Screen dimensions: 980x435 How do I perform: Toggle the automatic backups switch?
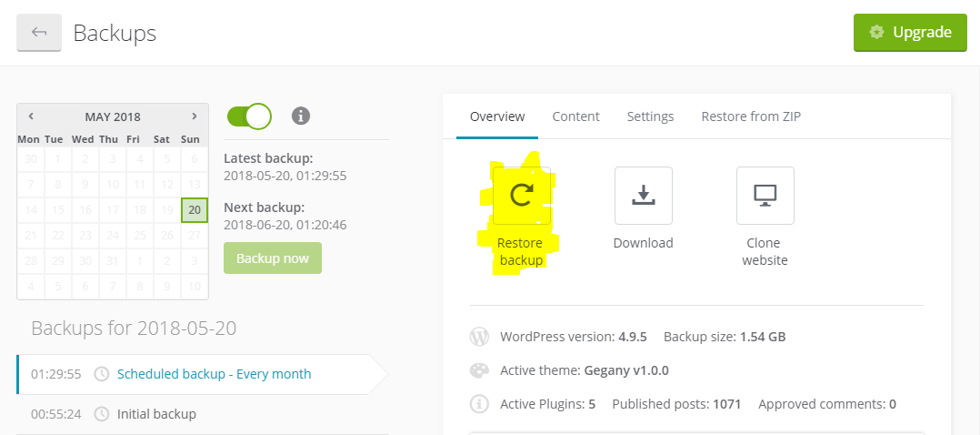[249, 116]
